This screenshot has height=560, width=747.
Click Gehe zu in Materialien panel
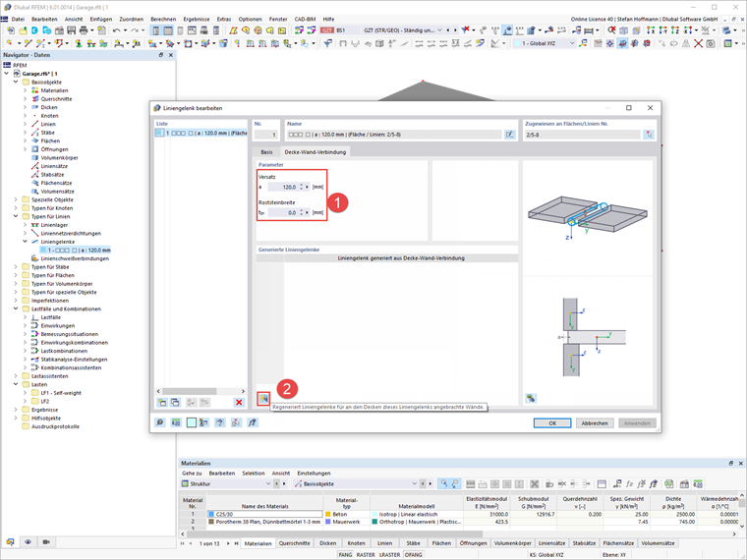pyautogui.click(x=192, y=474)
